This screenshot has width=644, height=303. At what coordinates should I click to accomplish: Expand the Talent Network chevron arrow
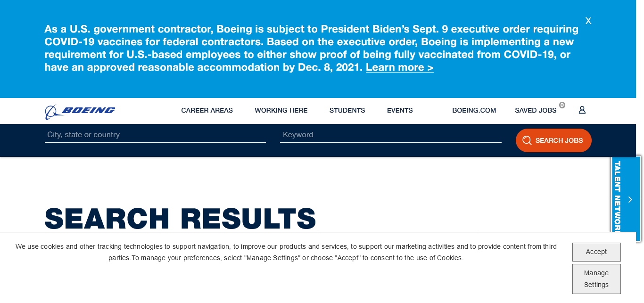[630, 200]
